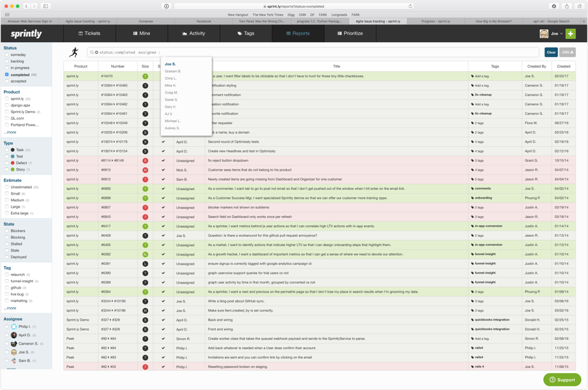Open the Joe user account dropdown
Viewport: 588px width, 390px height.
[x=552, y=34]
